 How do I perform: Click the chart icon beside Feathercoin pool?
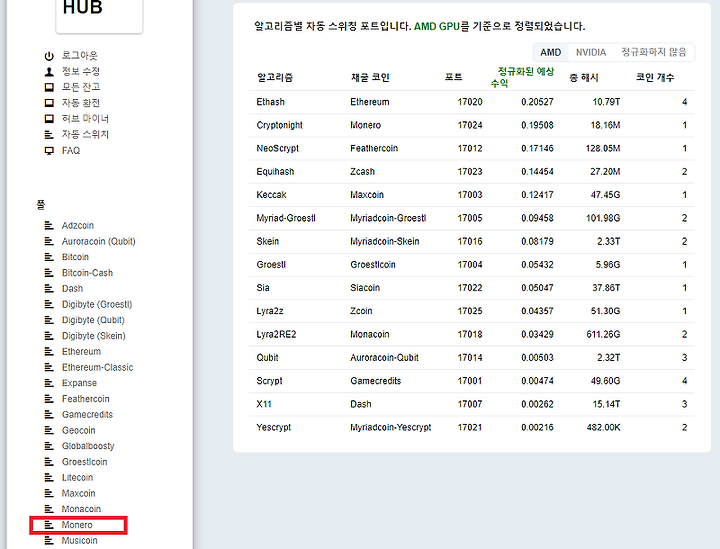(x=49, y=399)
